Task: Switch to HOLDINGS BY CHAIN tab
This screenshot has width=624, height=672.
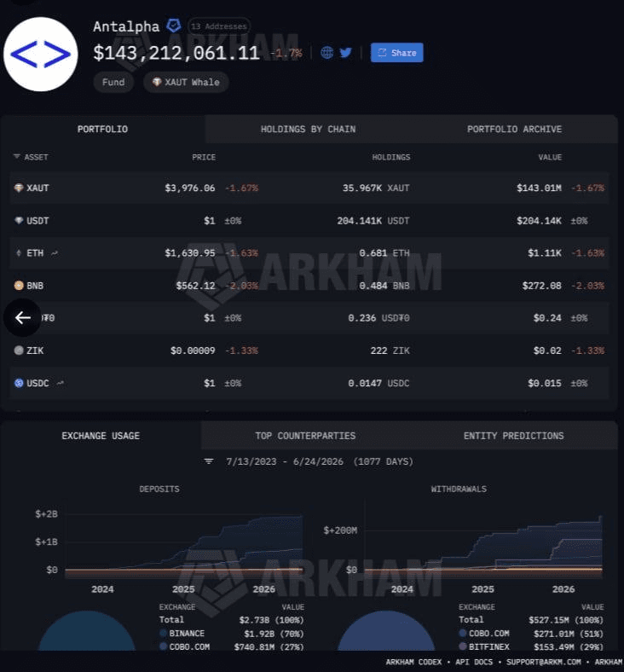Action: pyautogui.click(x=308, y=129)
